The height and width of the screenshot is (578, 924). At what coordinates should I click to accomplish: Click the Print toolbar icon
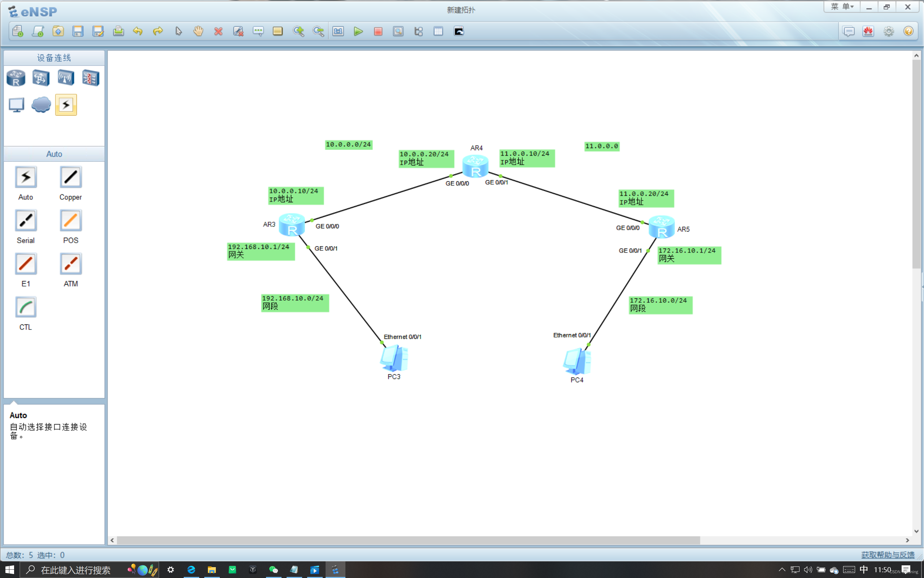118,31
